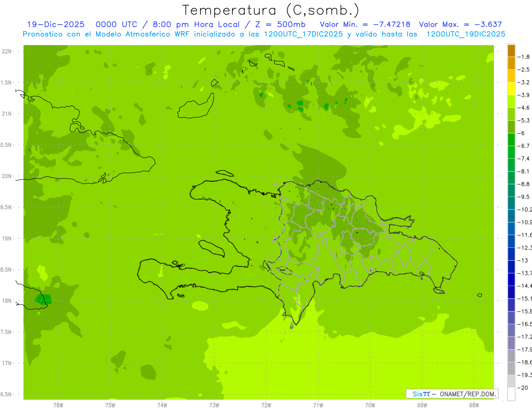Viewport: 532px width, 411px height.
Task: Select the date text '19-Dic-2025'
Action: (55, 25)
